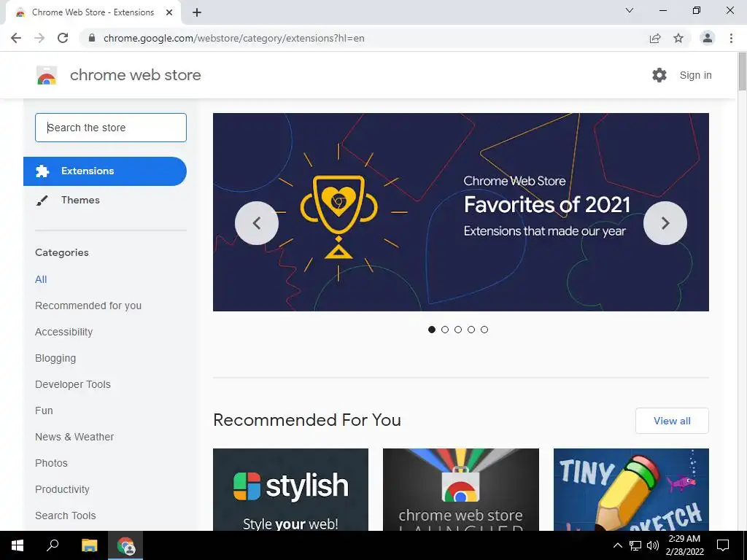The height and width of the screenshot is (560, 747).
Task: Share this page via the share icon
Action: [655, 38]
